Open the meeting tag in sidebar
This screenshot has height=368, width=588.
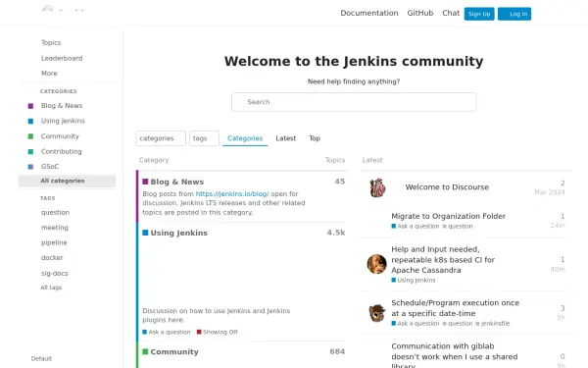click(54, 228)
